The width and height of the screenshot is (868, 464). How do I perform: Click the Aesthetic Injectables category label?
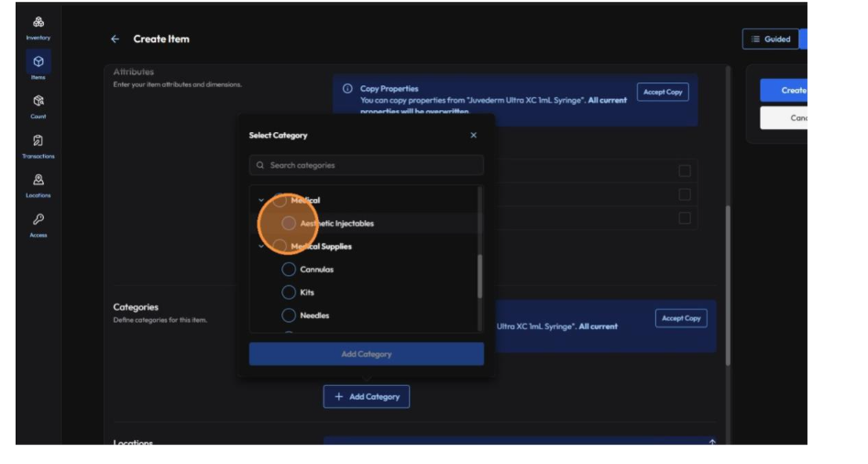pos(337,223)
